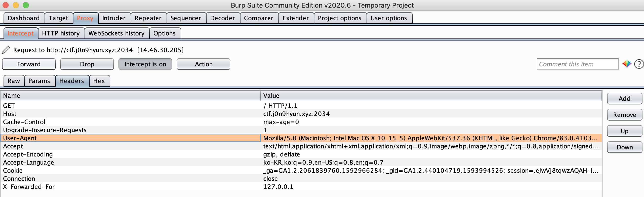Click the Mozilla/5.0 User-Agent value cell
The image size is (644, 197).
point(431,138)
